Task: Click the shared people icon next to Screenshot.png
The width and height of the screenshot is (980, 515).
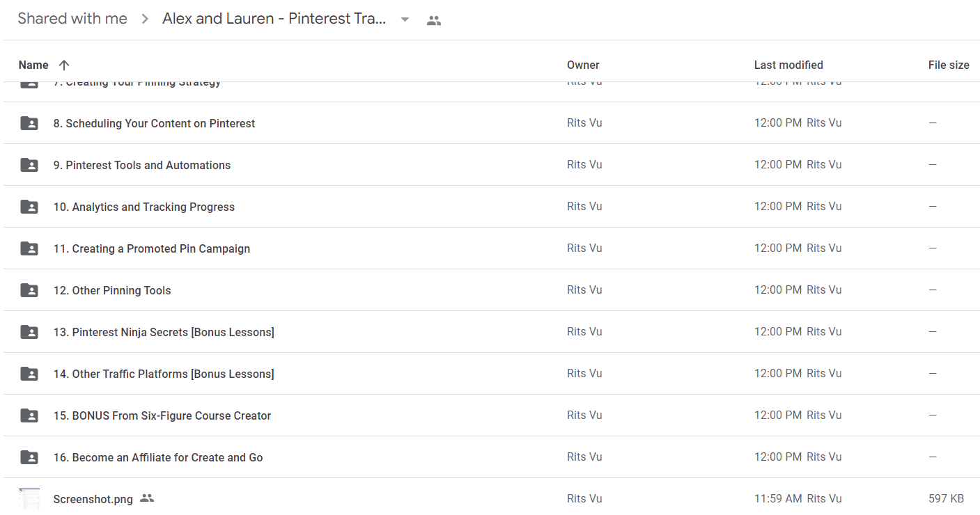Action: pos(146,498)
